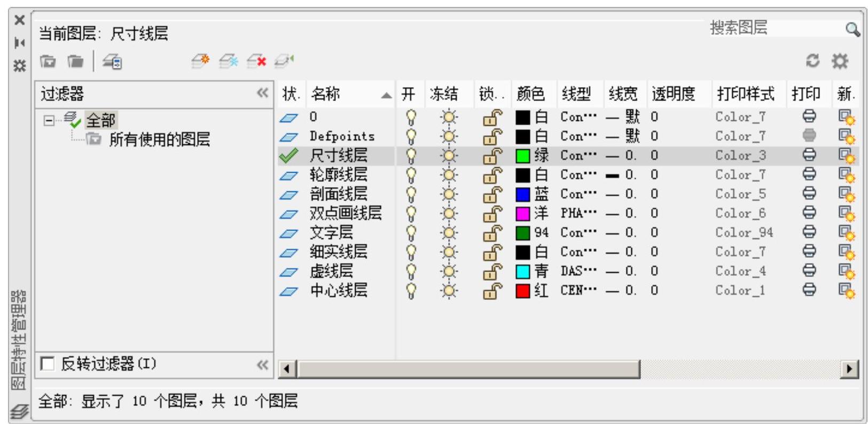The width and height of the screenshot is (868, 424).
Task: Select the Defpoints layer name
Action: [342, 136]
